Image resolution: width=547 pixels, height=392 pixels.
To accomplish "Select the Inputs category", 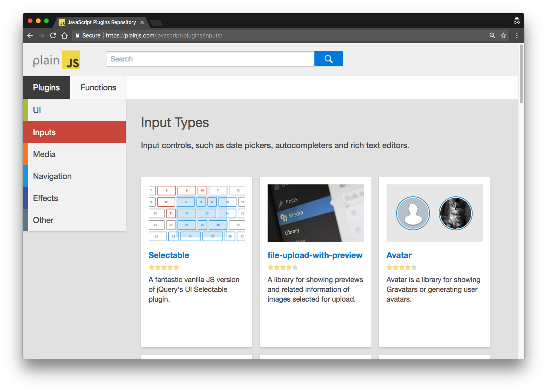I will click(x=75, y=132).
